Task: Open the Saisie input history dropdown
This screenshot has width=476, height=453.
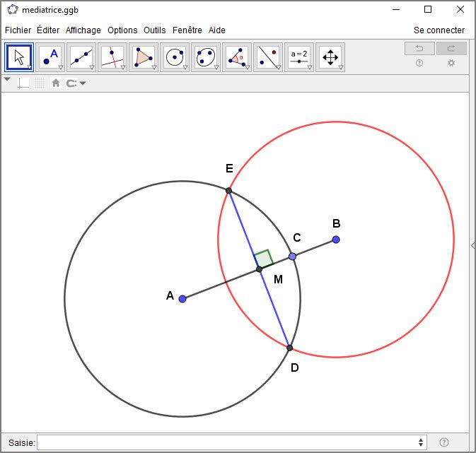Action: click(422, 442)
